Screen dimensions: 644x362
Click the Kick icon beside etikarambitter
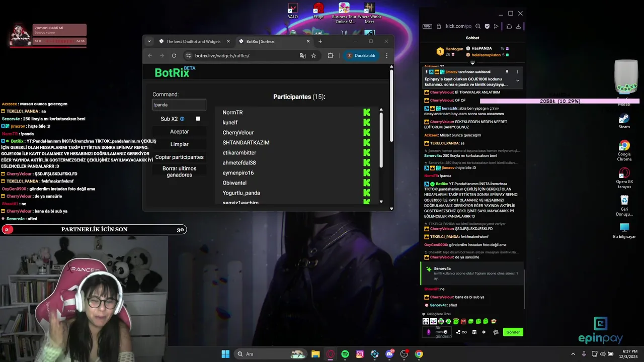(367, 152)
